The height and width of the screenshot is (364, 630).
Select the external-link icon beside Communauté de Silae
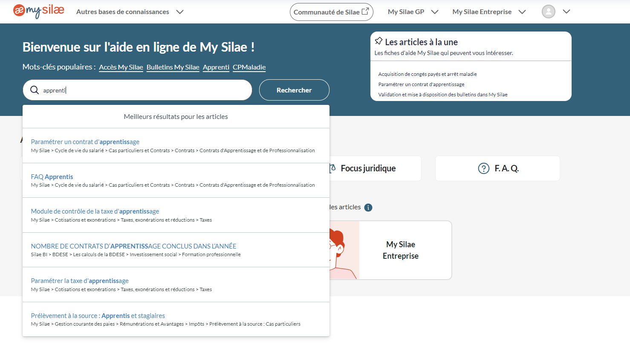pyautogui.click(x=366, y=12)
